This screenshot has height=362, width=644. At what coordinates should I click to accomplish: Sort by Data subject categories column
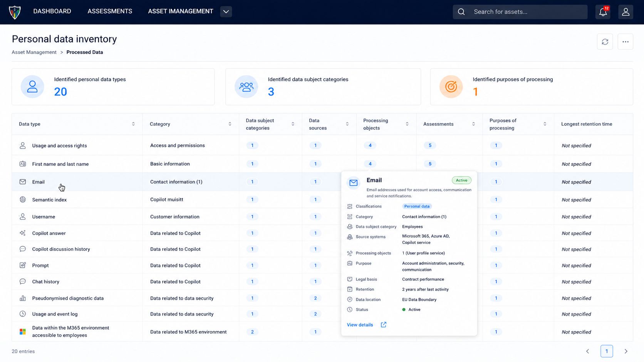tap(293, 124)
